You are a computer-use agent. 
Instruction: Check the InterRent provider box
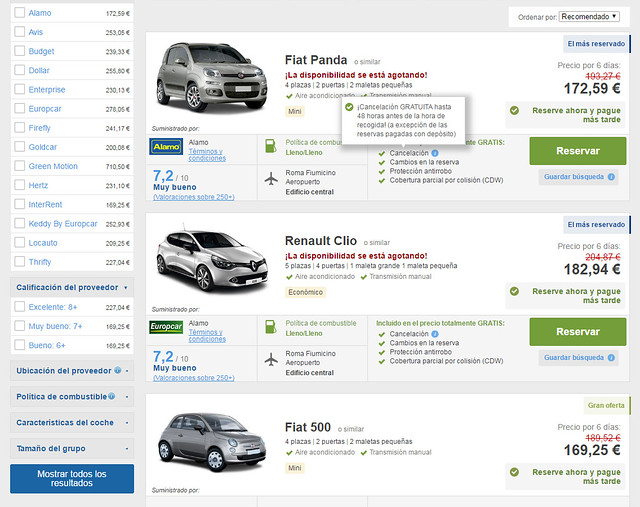coord(20,205)
